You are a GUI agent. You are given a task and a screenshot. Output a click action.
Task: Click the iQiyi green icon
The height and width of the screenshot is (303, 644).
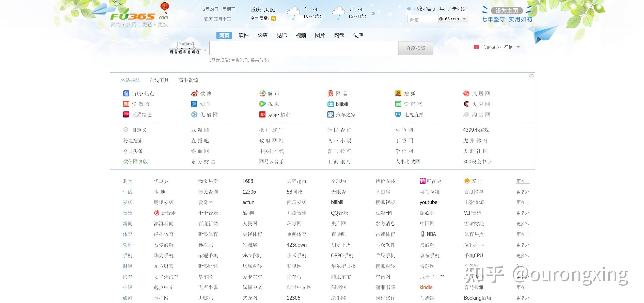(x=398, y=104)
